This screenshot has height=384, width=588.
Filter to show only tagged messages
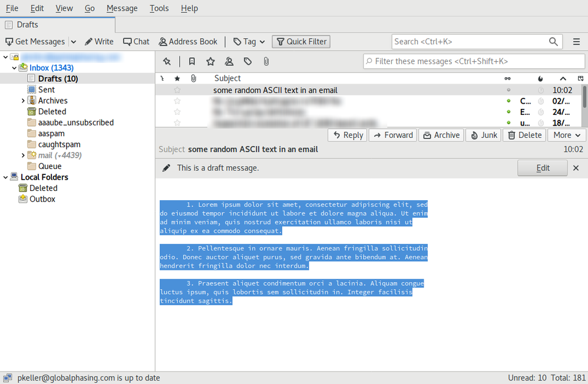tap(247, 61)
